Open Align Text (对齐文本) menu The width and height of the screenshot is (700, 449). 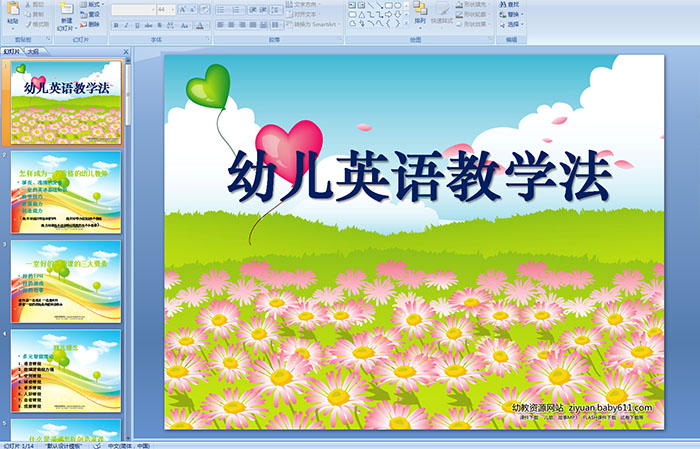coord(302,14)
